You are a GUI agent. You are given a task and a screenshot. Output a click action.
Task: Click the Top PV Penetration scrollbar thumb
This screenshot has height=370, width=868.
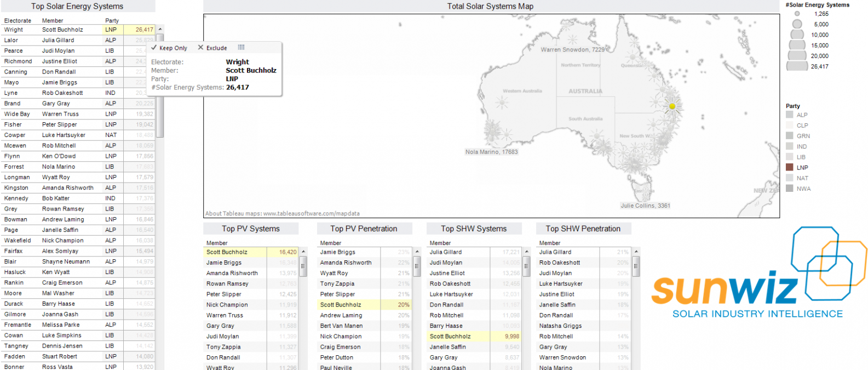coord(417,266)
